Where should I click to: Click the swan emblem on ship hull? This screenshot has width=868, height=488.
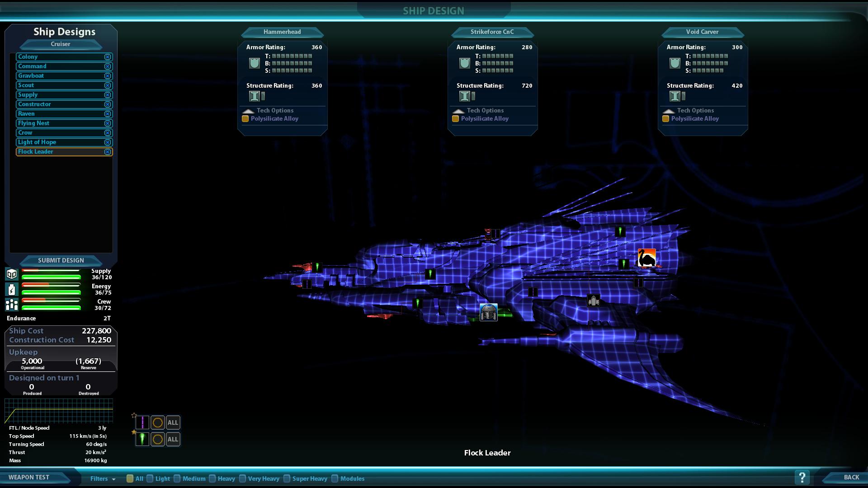coord(646,258)
